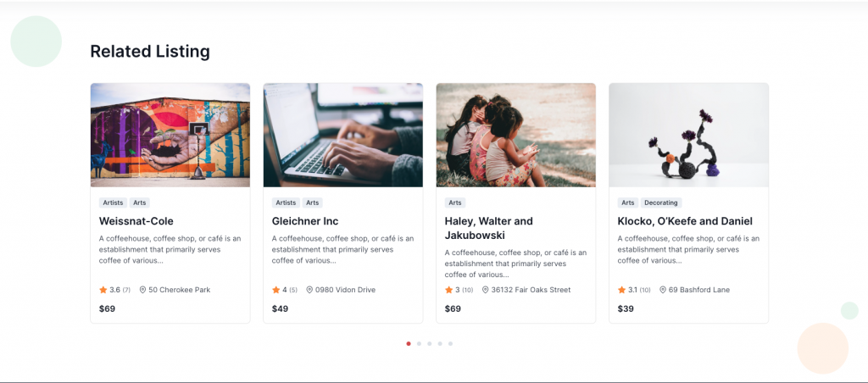This screenshot has width=868, height=383.
Task: Click the star icon on Gleichner Inc card
Action: coord(275,290)
